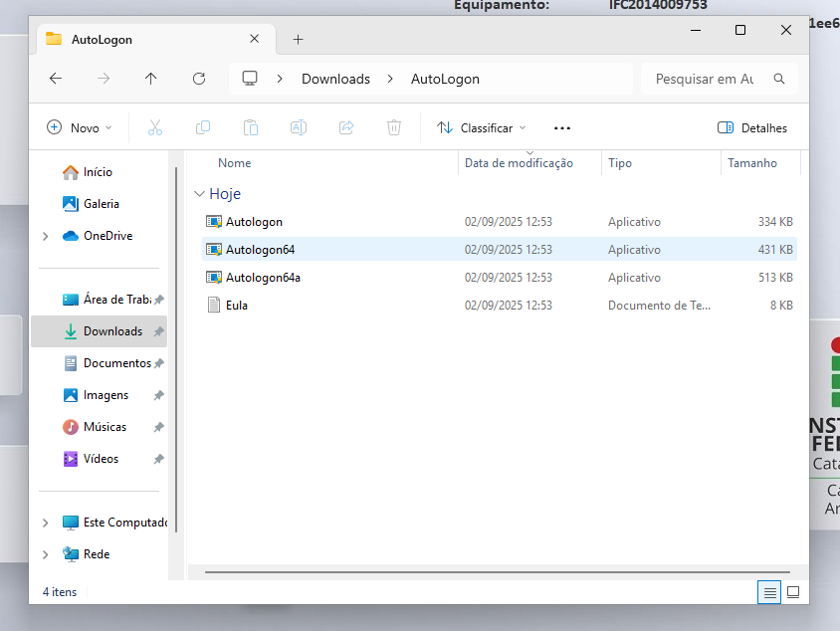The width and height of the screenshot is (840, 631).
Task: Add a new Explorer tab
Action: pyautogui.click(x=298, y=39)
